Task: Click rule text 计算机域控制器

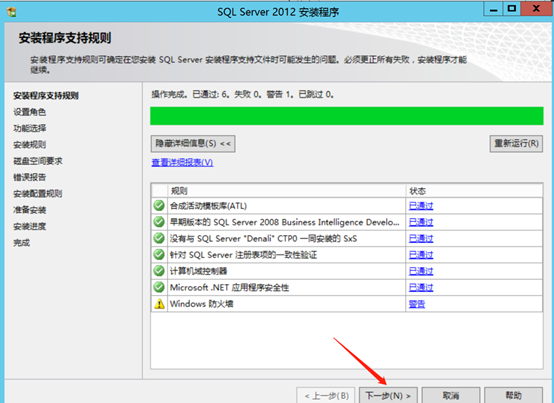Action: pyautogui.click(x=199, y=271)
